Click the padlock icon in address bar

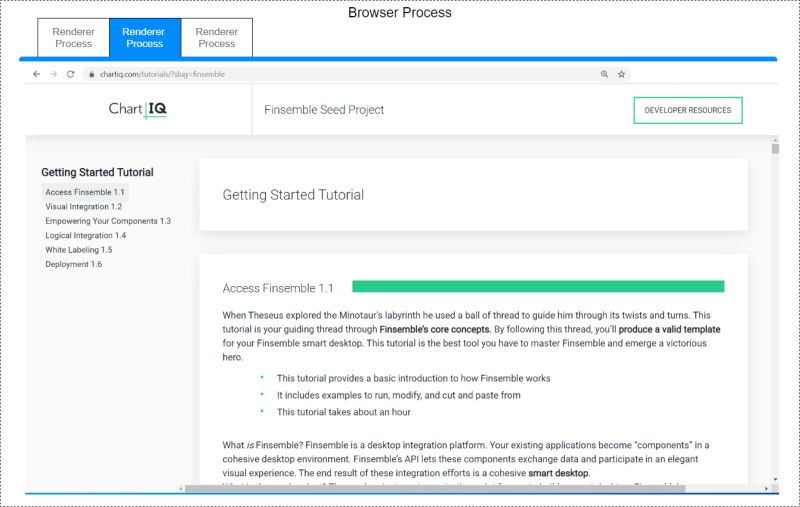point(91,74)
